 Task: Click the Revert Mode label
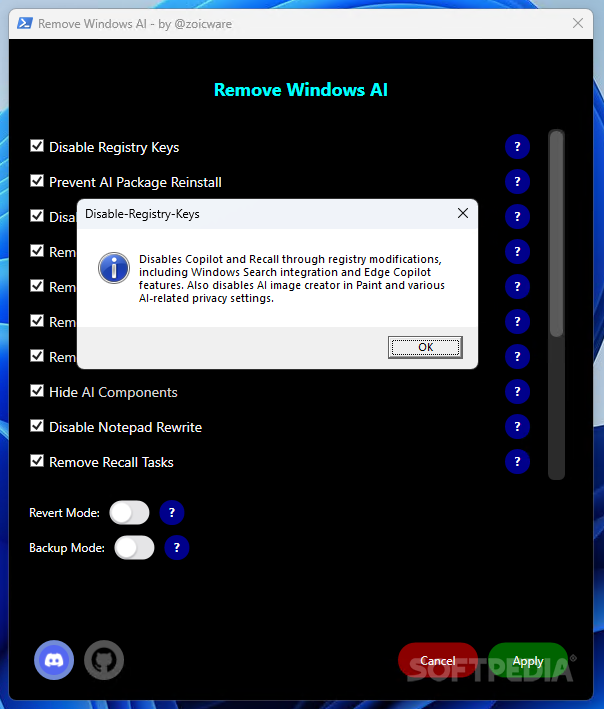point(64,513)
